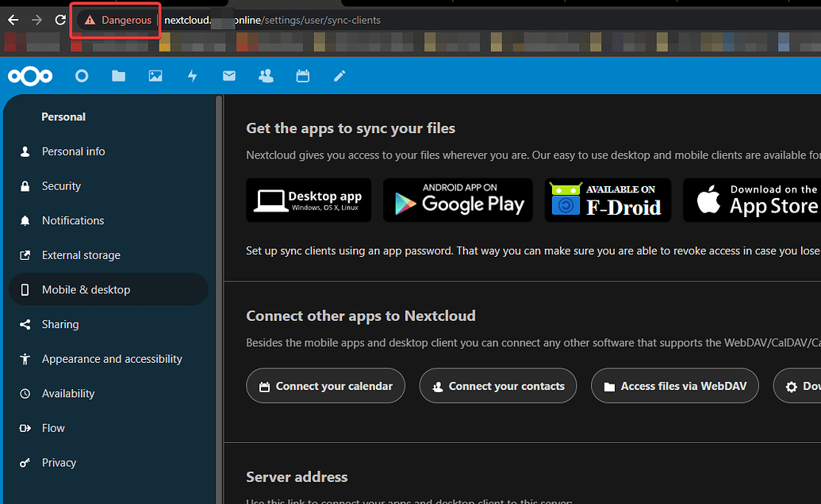Go forward in browser
The image size is (821, 504).
(x=36, y=20)
